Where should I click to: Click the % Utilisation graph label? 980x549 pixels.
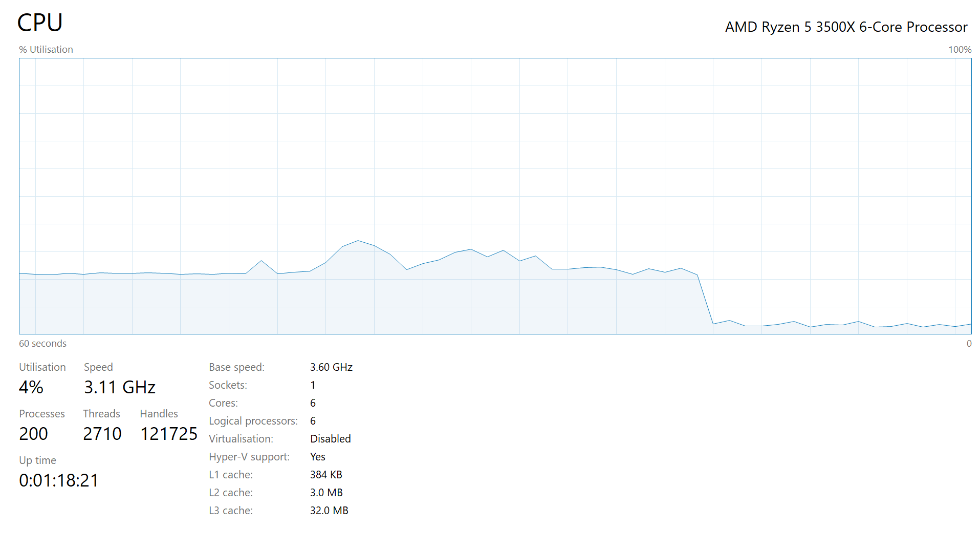pyautogui.click(x=46, y=49)
